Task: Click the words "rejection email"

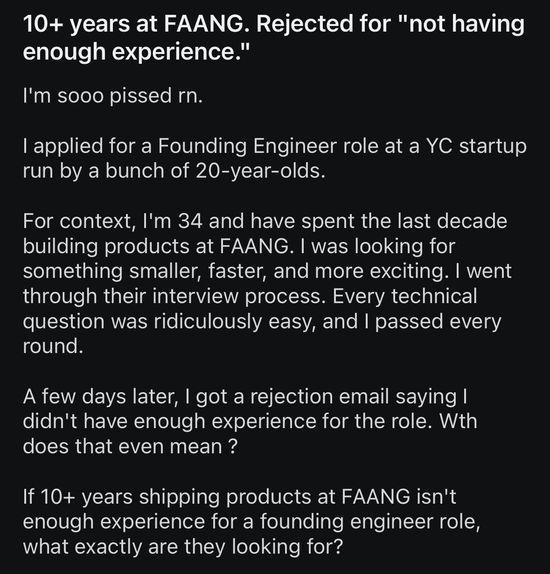Action: [319, 397]
